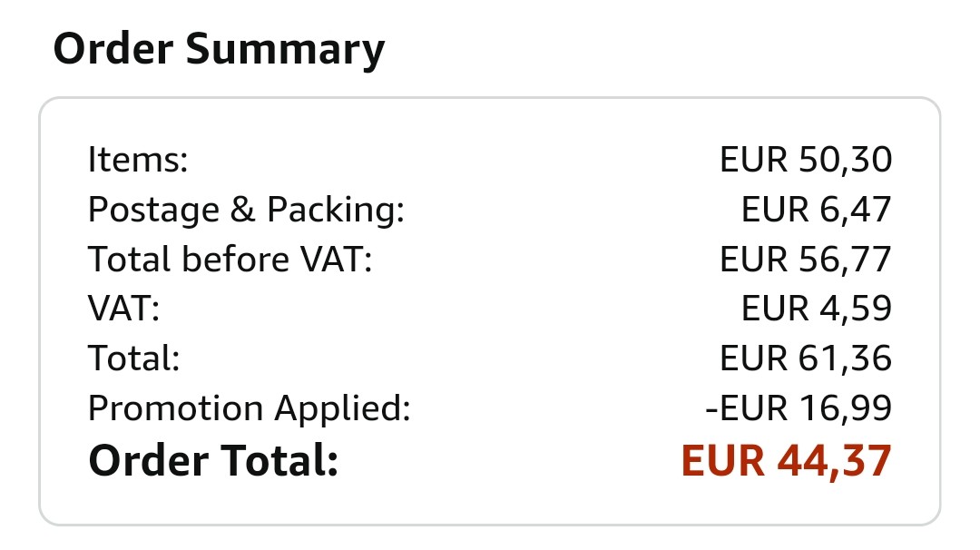Click the word "Summary" in the heading

tap(285, 49)
